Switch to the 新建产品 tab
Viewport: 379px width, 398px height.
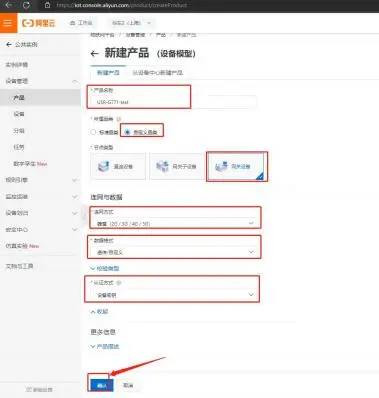click(x=108, y=72)
